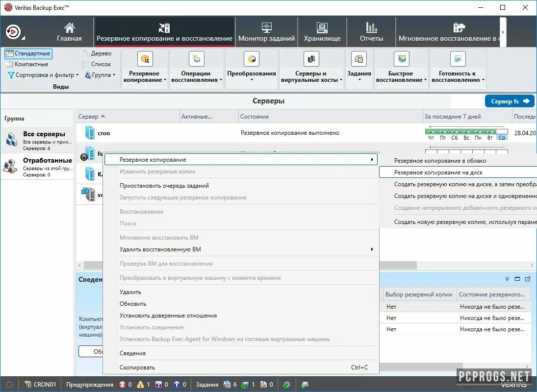Expand the Задания ribbon dropdown arrow
Screen dimensions: 537x392
tap(359, 80)
